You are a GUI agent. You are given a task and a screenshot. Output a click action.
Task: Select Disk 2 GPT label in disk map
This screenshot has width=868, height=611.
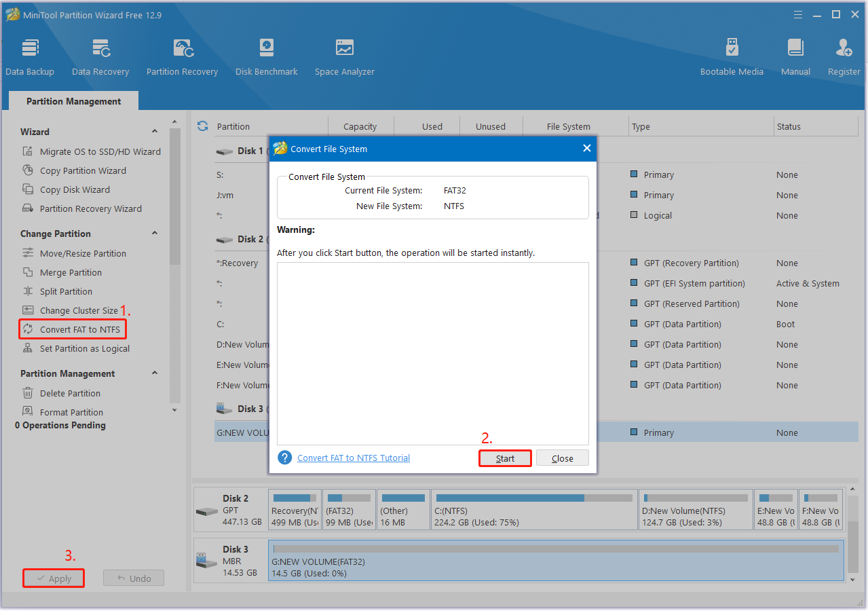pos(230,510)
